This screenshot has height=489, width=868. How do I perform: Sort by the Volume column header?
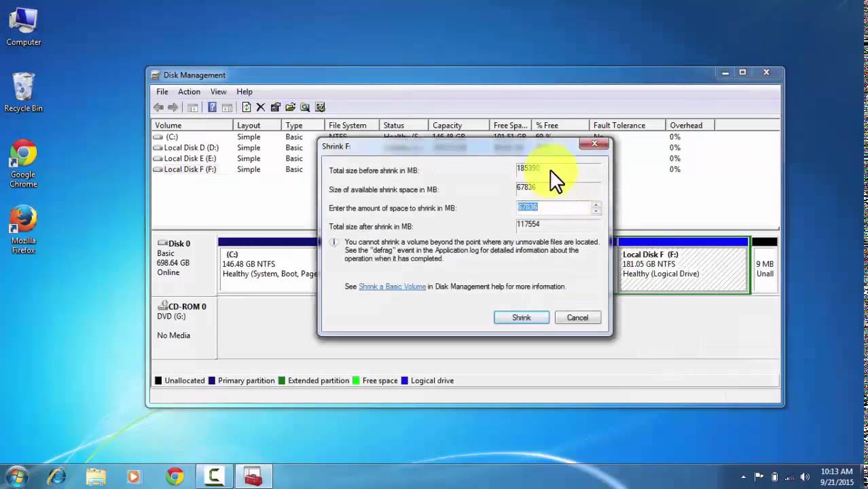tap(192, 126)
